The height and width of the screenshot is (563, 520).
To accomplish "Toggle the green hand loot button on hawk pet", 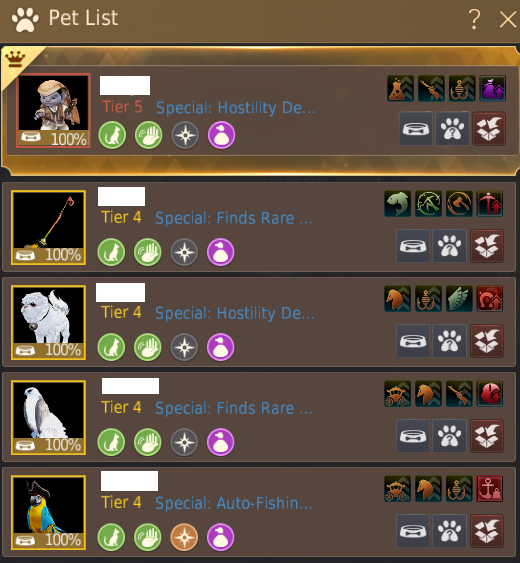I will 148,442.
